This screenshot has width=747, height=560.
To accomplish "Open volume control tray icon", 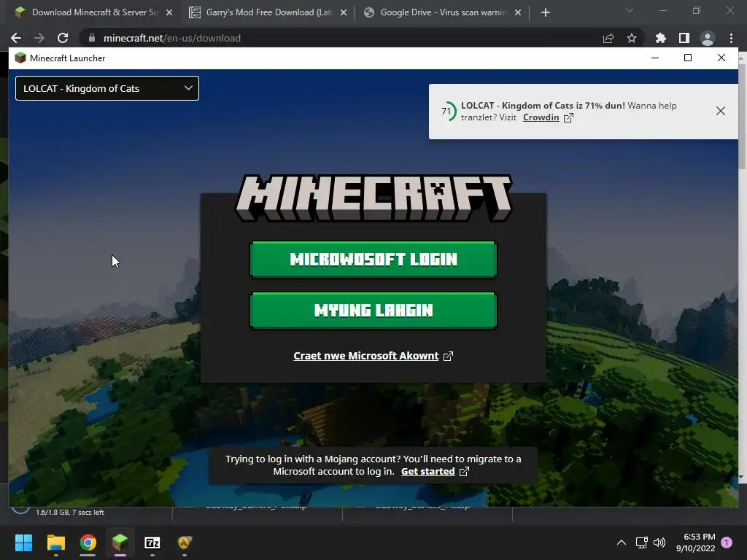I will pyautogui.click(x=659, y=542).
